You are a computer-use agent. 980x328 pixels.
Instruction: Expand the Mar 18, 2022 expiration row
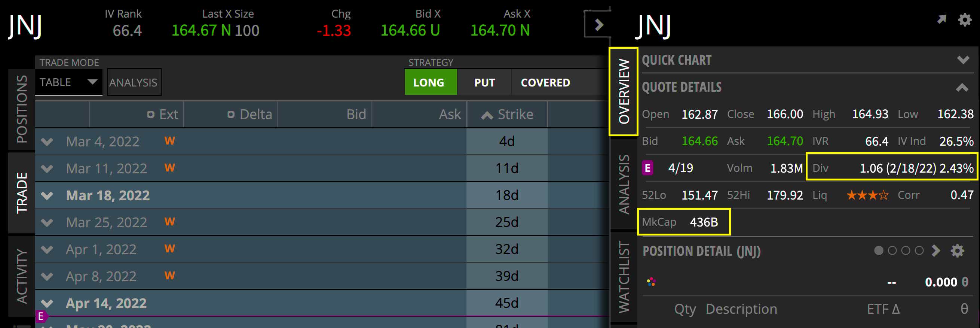pyautogui.click(x=47, y=195)
